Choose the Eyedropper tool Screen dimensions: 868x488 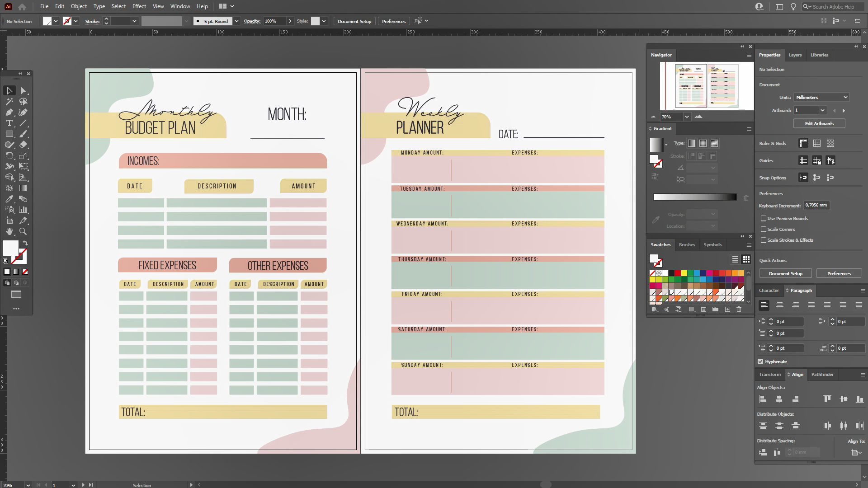9,199
